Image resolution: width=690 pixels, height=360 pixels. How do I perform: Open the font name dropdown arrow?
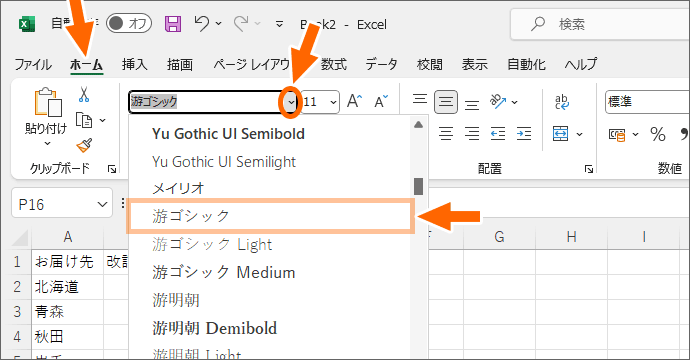click(x=290, y=102)
